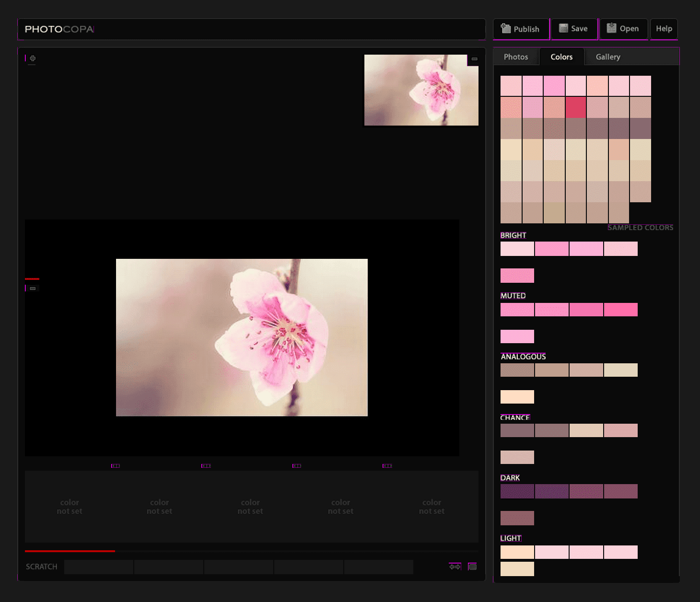Open the Gallery tab
The height and width of the screenshot is (602, 700).
[607, 57]
